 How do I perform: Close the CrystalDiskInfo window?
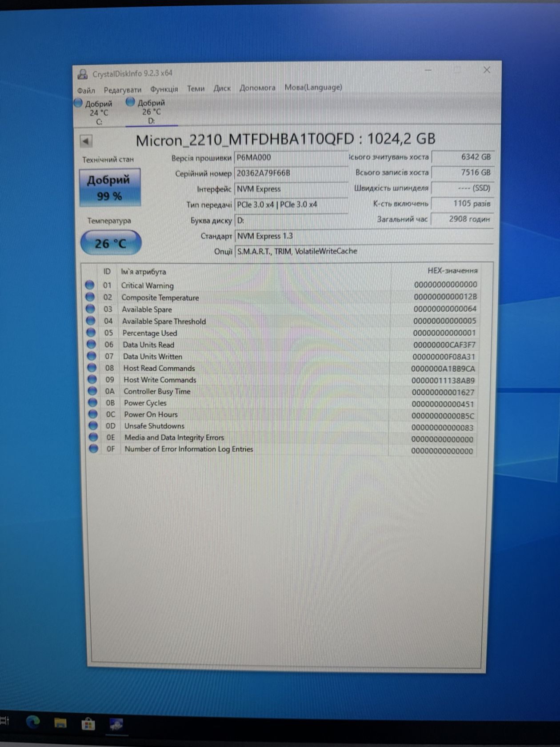click(487, 70)
